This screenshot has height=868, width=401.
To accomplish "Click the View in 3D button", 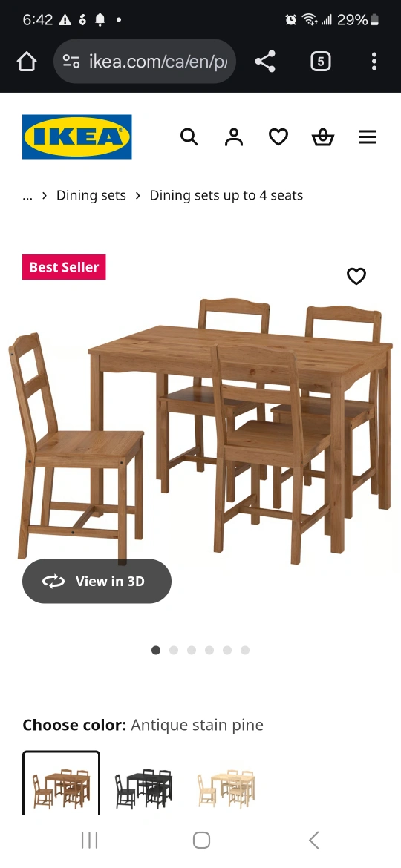I will 97,581.
